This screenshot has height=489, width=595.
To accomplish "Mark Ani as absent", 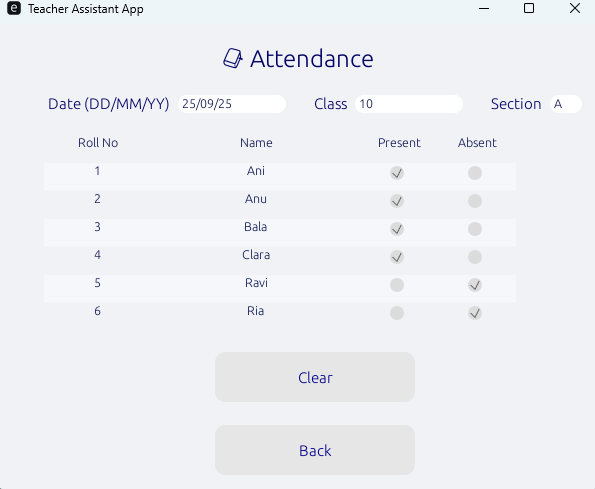I will click(475, 173).
